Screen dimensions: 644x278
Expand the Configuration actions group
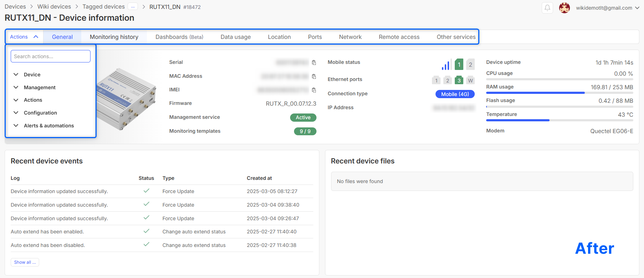[x=40, y=113]
